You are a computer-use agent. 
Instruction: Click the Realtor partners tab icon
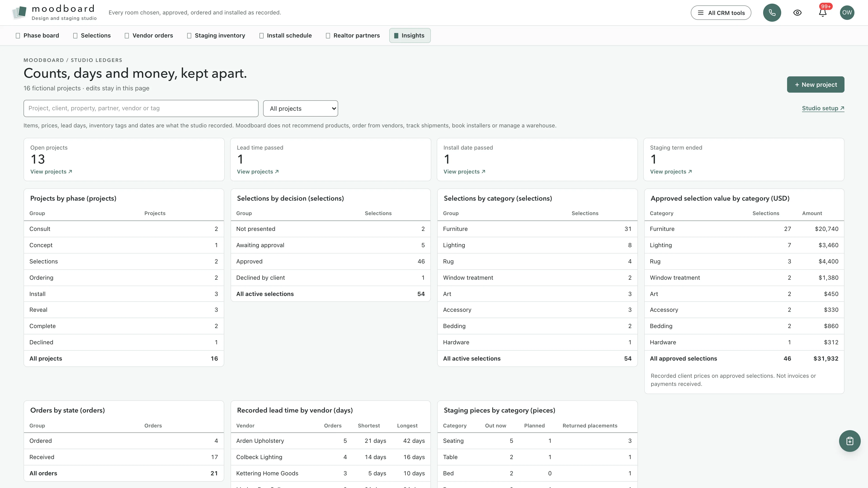pyautogui.click(x=328, y=36)
